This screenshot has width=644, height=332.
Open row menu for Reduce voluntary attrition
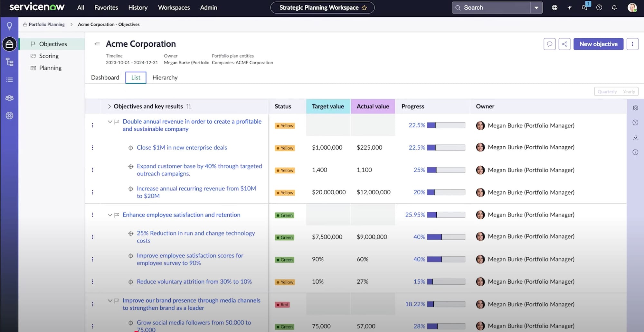(x=92, y=282)
